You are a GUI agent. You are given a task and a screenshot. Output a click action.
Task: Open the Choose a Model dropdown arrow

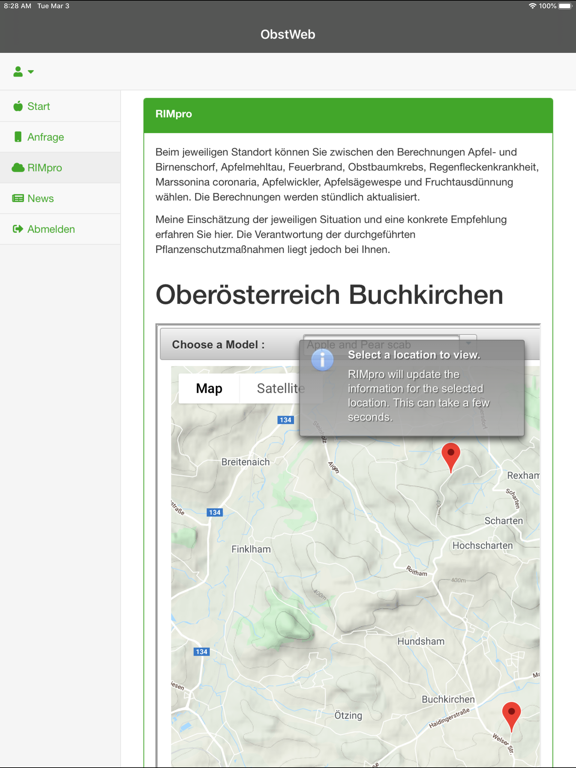[x=468, y=343]
